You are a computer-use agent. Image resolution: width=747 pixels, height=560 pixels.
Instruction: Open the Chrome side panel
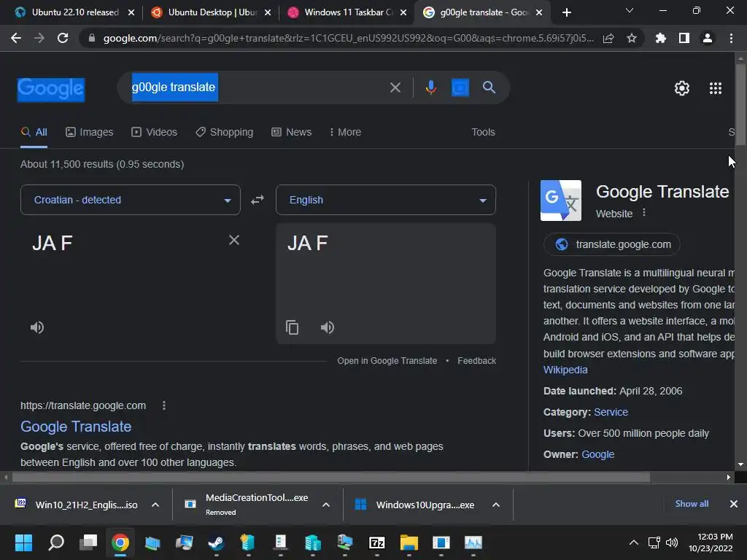(x=684, y=38)
